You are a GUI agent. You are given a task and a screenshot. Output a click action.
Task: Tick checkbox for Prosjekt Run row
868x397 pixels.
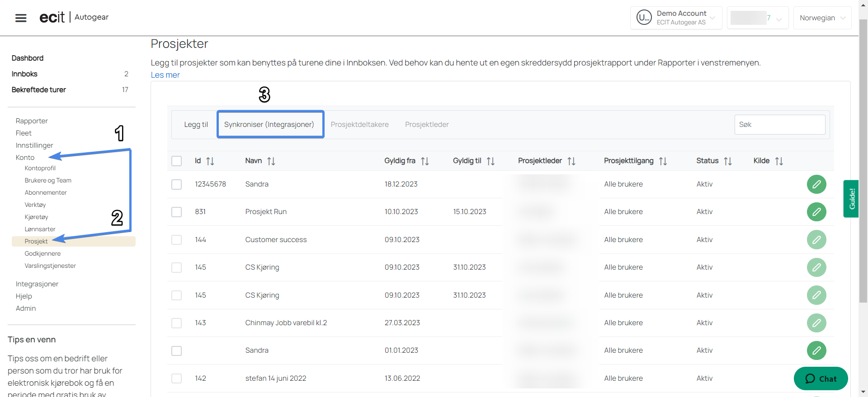click(x=177, y=212)
